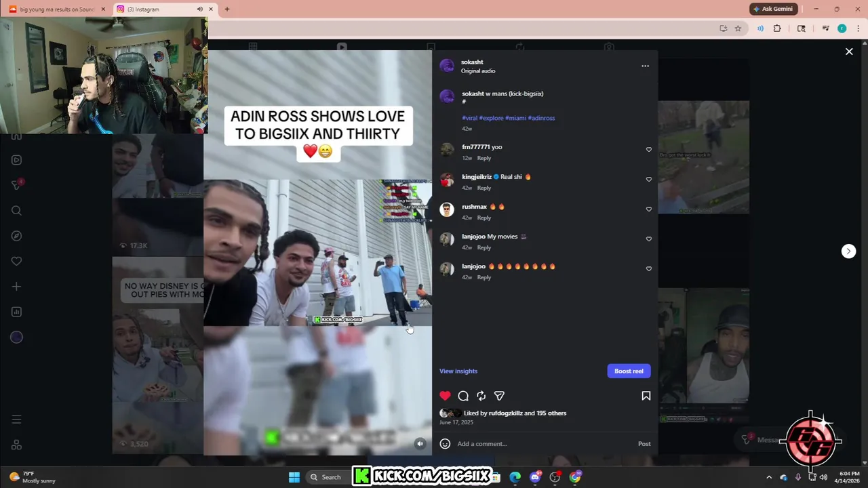Image resolution: width=868 pixels, height=488 pixels.
Task: Like frn777771 'yoo' comment
Action: pos(649,150)
